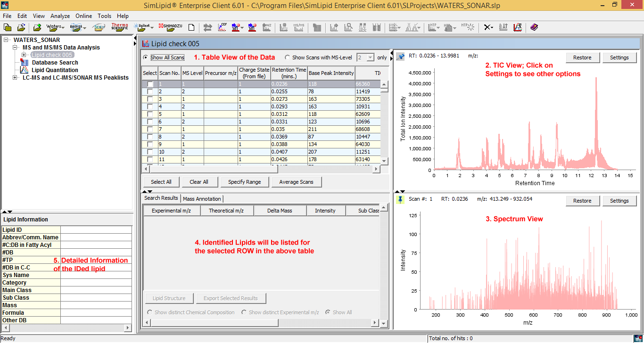This screenshot has height=343, width=644.
Task: Click the scan table horizontal scrollbar
Action: (x=262, y=169)
